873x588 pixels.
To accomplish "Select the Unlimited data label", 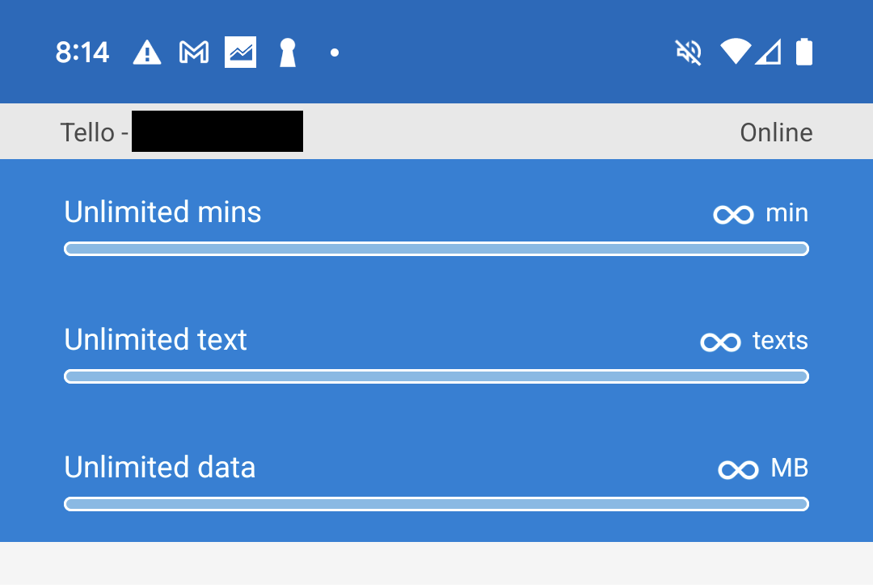I will pos(159,468).
